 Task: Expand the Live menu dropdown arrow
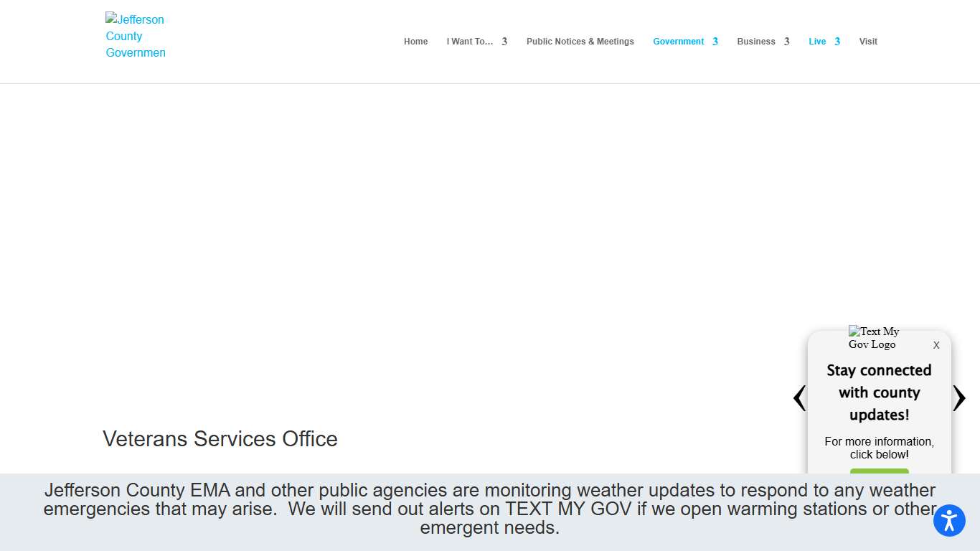tap(837, 42)
